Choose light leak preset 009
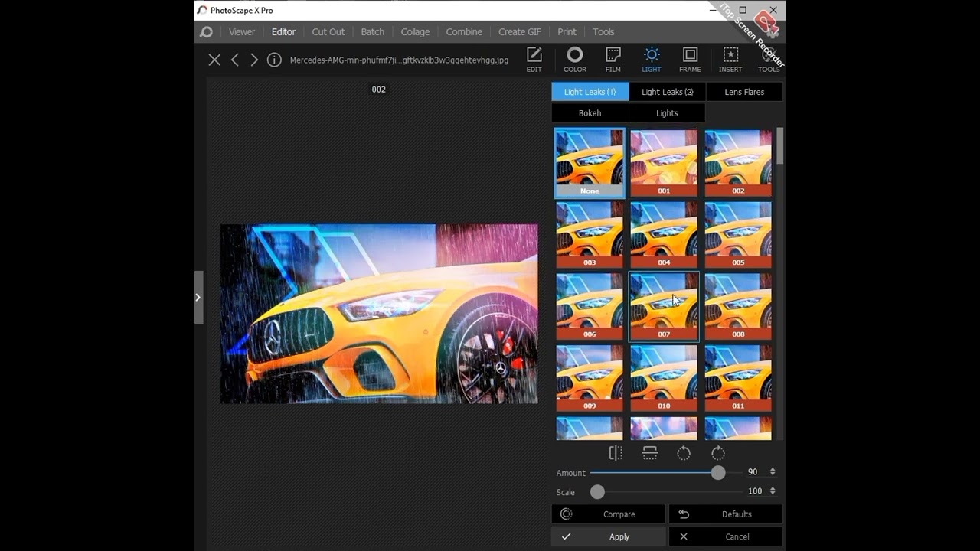This screenshot has width=980, height=551. click(x=590, y=378)
